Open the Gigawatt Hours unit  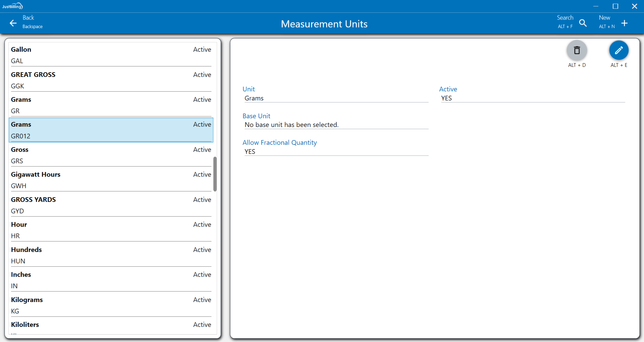[111, 180]
